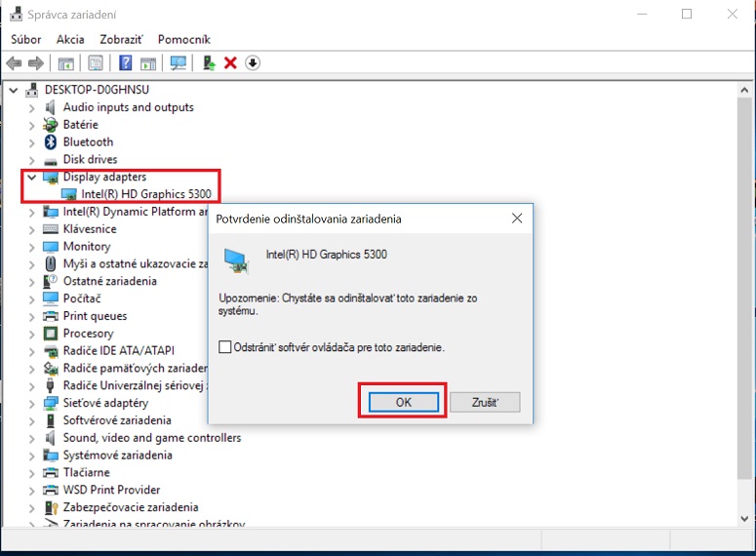
Task: Click the Ostatné zariadenia unknown device icon
Action: point(51,281)
